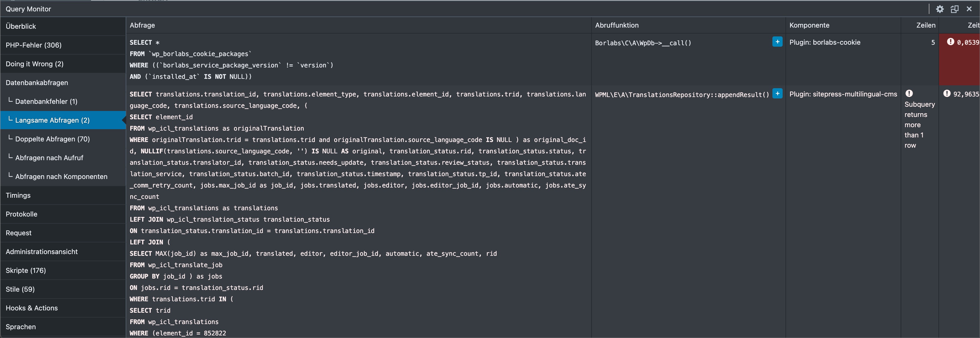Click warning icon beside 92,9635 time
Image resolution: width=980 pixels, height=338 pixels.
(947, 94)
